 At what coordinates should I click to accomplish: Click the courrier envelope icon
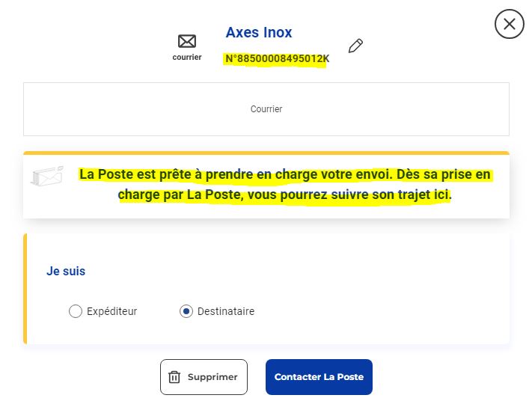point(187,41)
